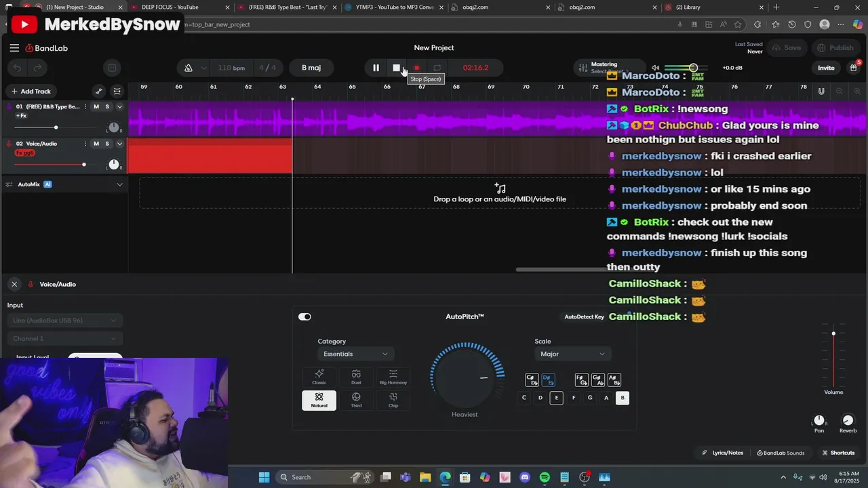This screenshot has height=488, width=868.
Task: Open the Scale Major dropdown
Action: 573,354
